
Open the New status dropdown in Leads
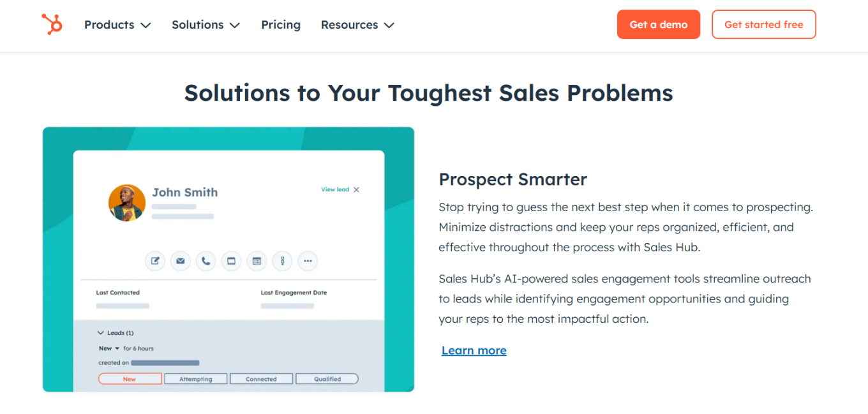coord(108,348)
